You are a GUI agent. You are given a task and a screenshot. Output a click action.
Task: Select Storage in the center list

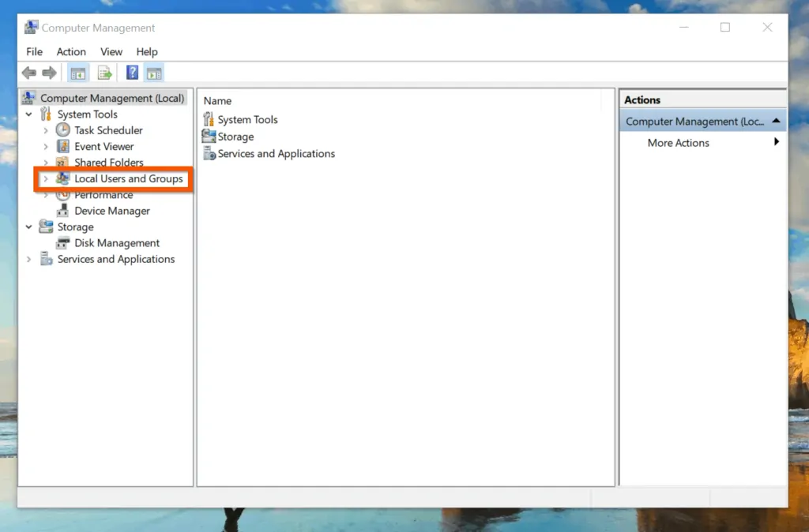[235, 137]
